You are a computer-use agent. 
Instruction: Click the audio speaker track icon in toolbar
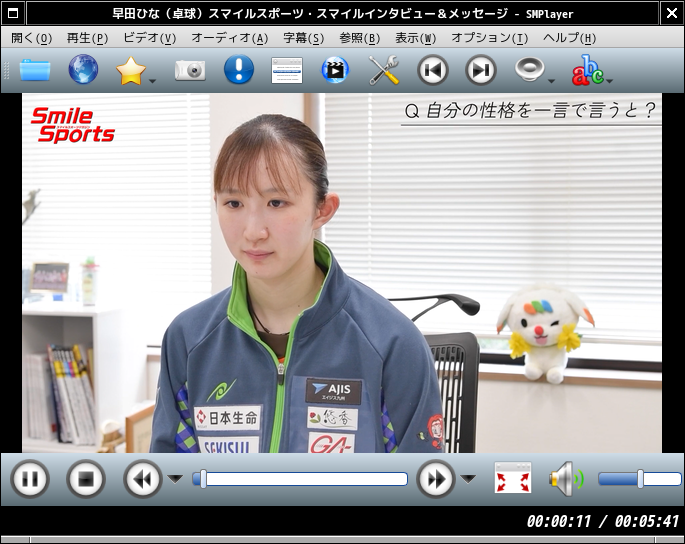pyautogui.click(x=529, y=69)
